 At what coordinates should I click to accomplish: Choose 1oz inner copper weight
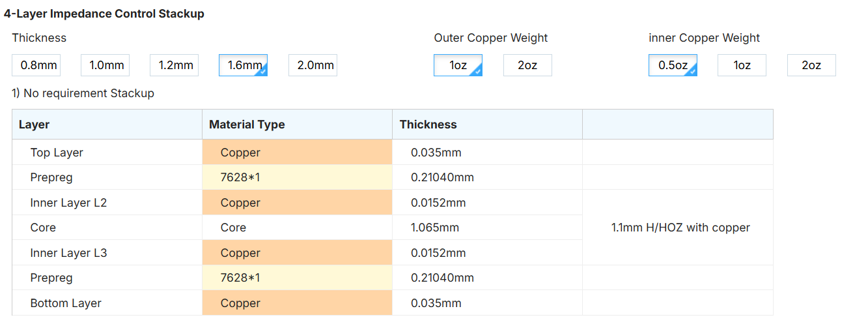coord(742,65)
